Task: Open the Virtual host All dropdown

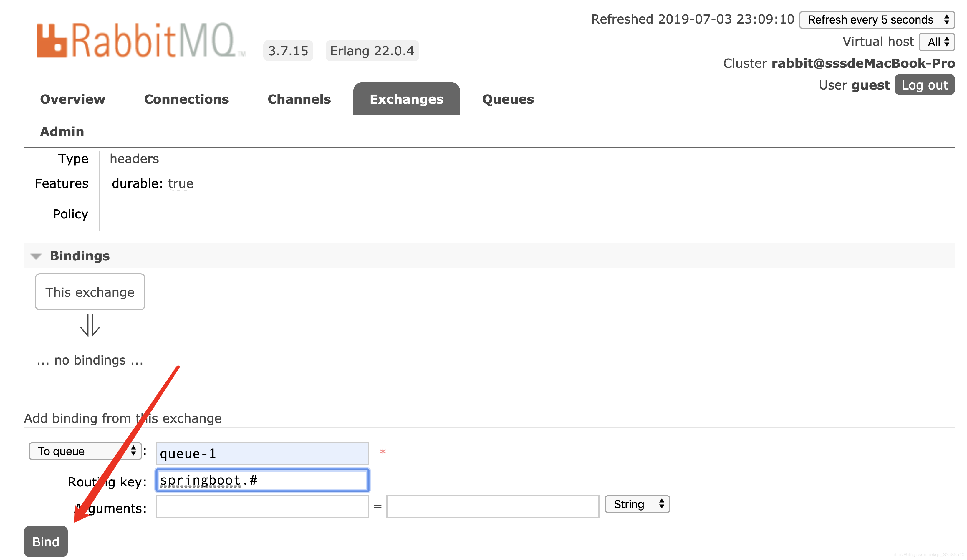Action: pos(937,42)
